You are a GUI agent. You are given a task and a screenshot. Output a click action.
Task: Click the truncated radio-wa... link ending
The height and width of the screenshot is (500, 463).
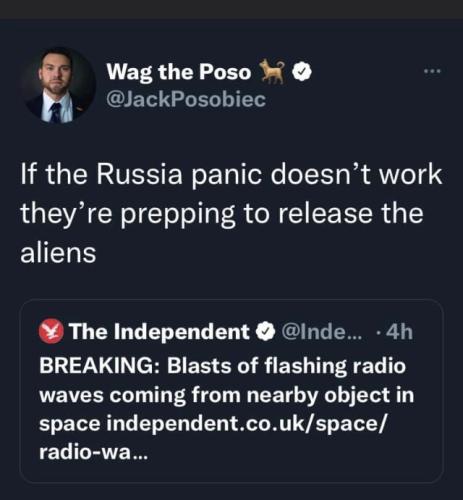pyautogui.click(x=93, y=452)
